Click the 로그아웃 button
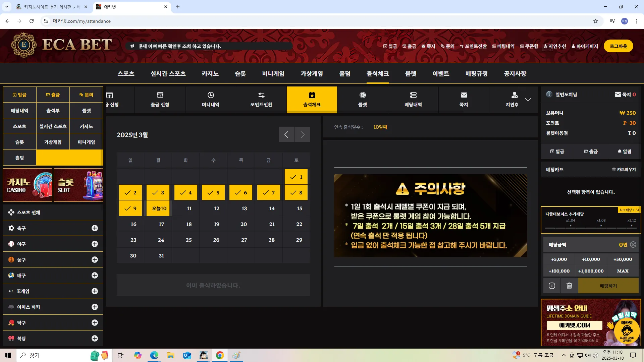The image size is (644, 362). [x=618, y=46]
